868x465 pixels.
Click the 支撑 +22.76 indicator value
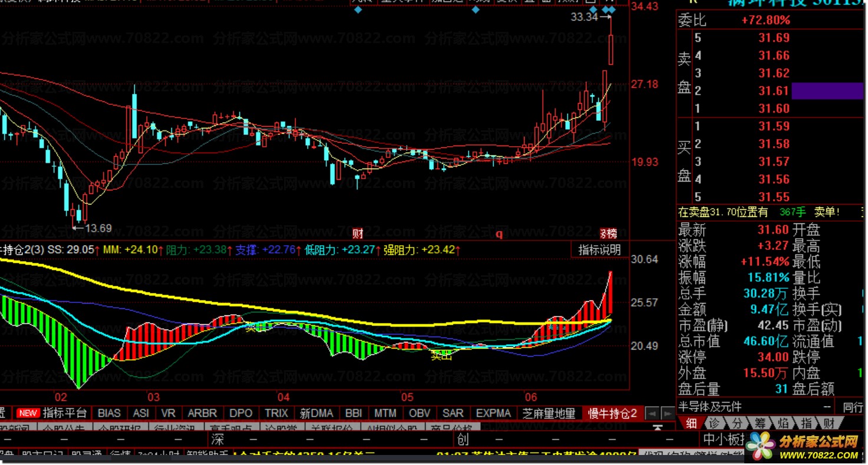click(266, 250)
